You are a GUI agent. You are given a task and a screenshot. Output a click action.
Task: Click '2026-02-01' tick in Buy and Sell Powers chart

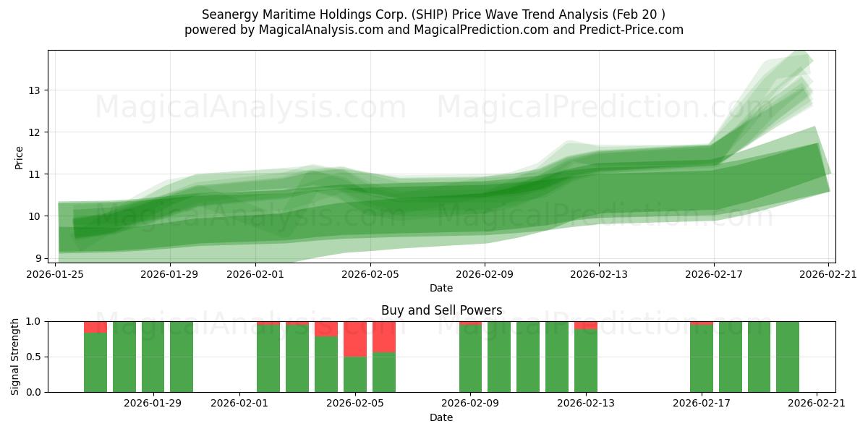(x=239, y=404)
